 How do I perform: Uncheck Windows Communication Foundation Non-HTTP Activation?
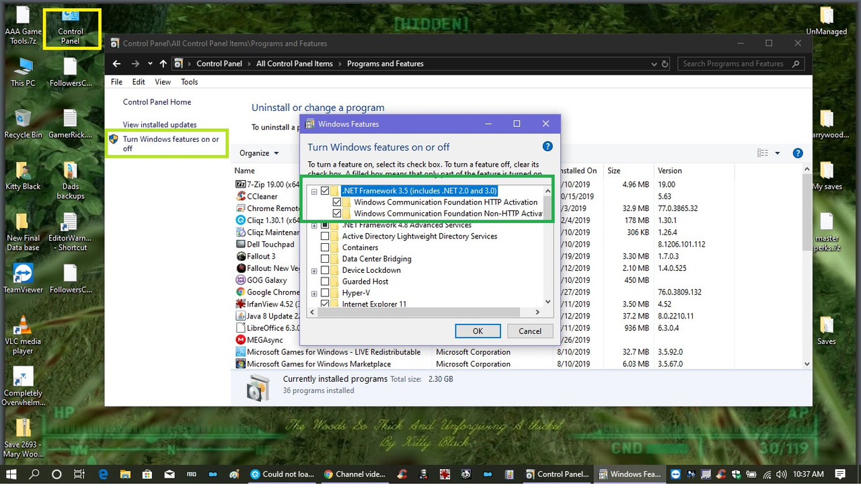tap(337, 214)
